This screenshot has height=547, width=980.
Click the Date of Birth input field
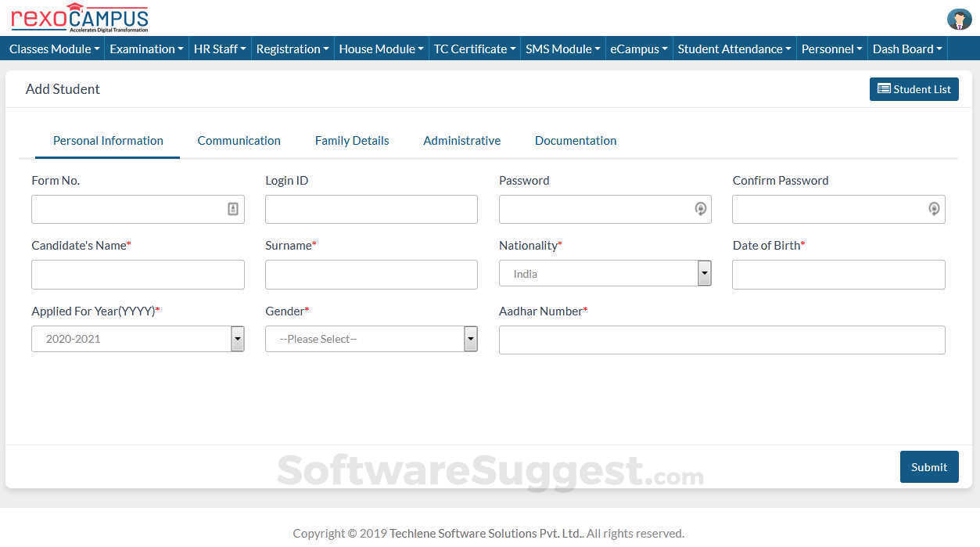pyautogui.click(x=838, y=274)
